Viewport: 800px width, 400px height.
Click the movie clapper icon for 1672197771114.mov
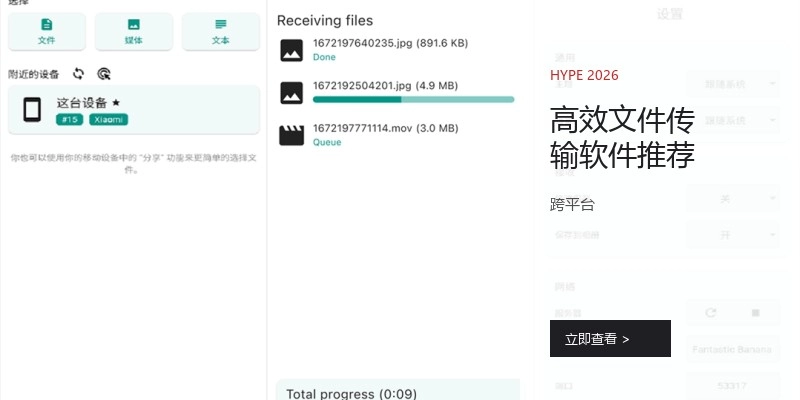pos(291,135)
